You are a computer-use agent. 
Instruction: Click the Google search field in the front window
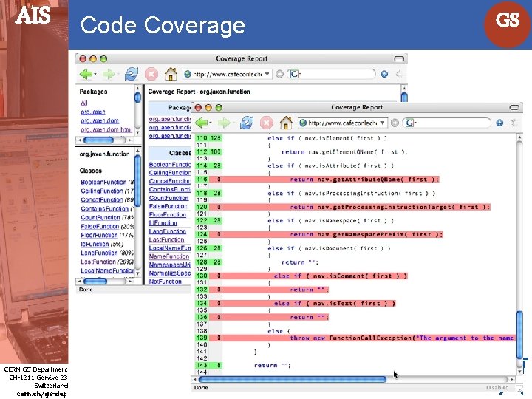[446, 123]
